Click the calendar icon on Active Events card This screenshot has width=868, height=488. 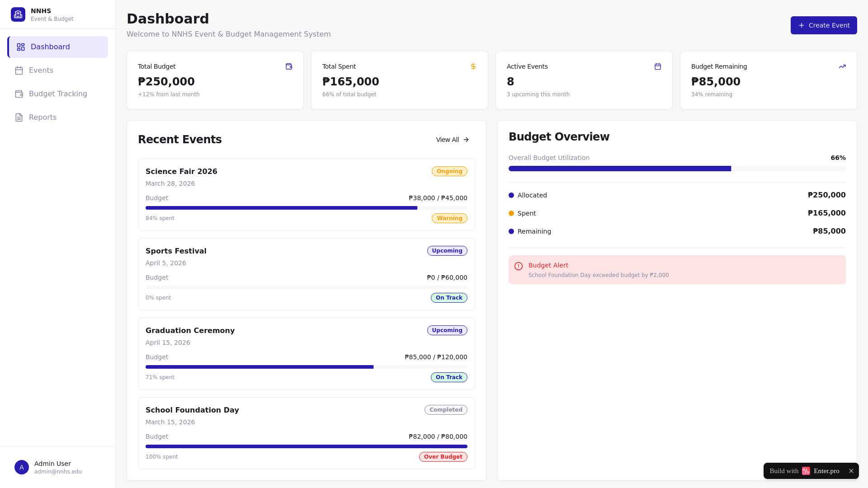658,66
